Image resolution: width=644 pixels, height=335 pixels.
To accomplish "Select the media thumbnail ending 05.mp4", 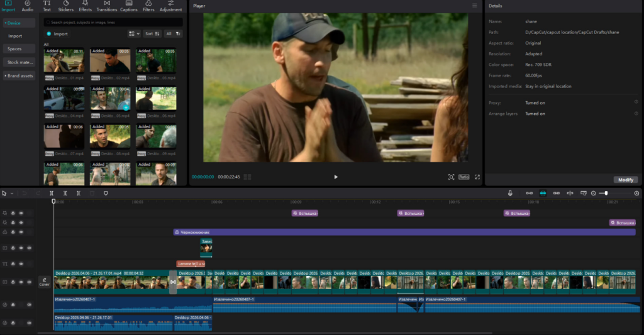I will click(110, 99).
